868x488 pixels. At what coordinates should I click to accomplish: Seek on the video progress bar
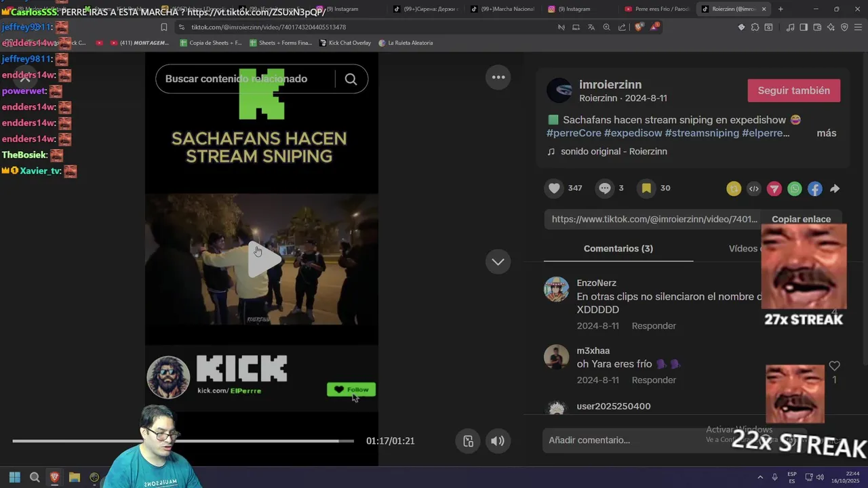coord(183,441)
